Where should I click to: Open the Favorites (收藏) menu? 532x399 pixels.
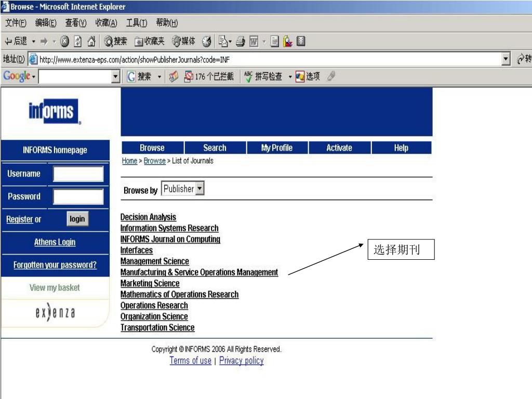click(x=106, y=23)
